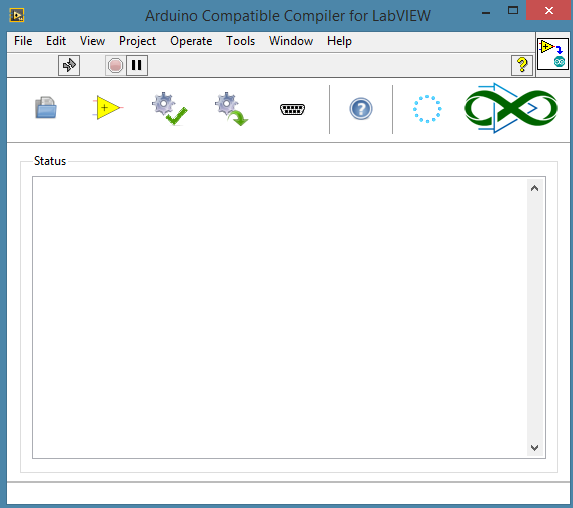The image size is (573, 508).
Task: Open the View menu
Action: (x=92, y=41)
